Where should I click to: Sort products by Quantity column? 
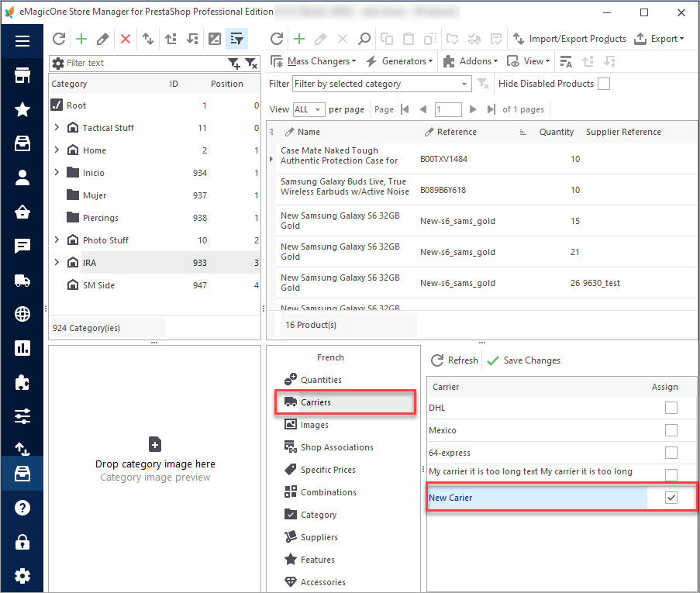[557, 132]
